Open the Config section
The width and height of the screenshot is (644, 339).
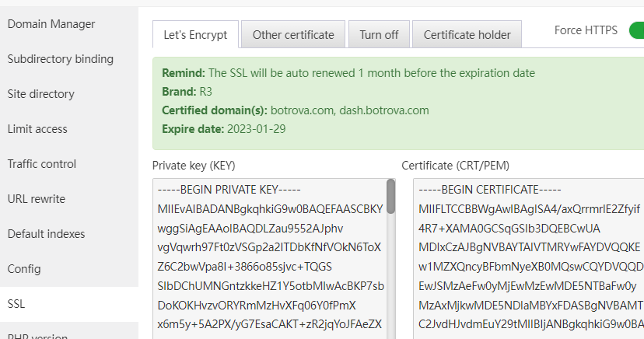click(x=24, y=269)
